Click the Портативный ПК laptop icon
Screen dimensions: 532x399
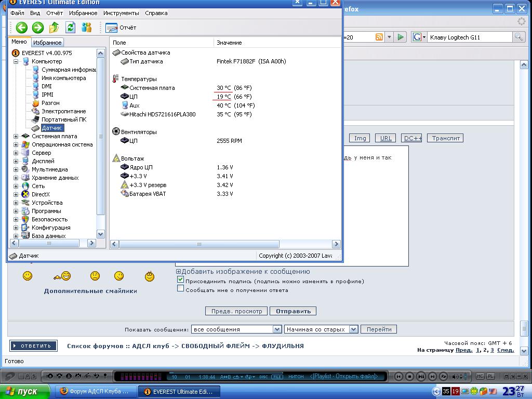point(36,119)
